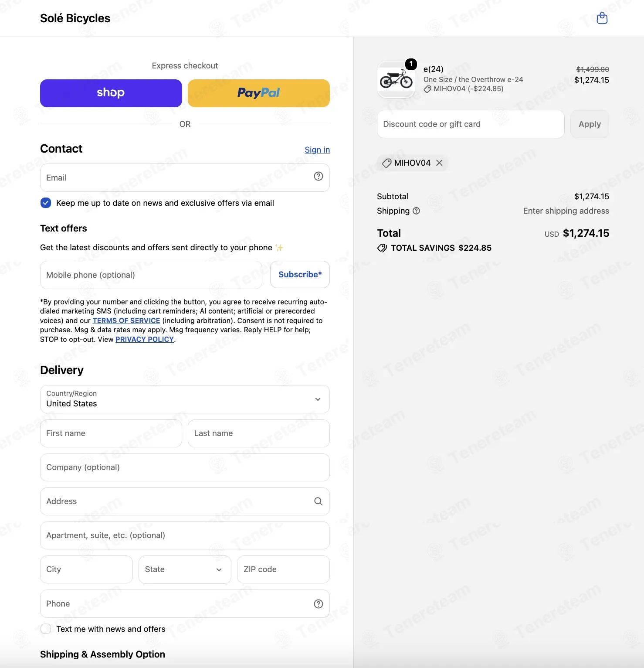
Task: Focus the Discount code or gift card field
Action: 471,124
